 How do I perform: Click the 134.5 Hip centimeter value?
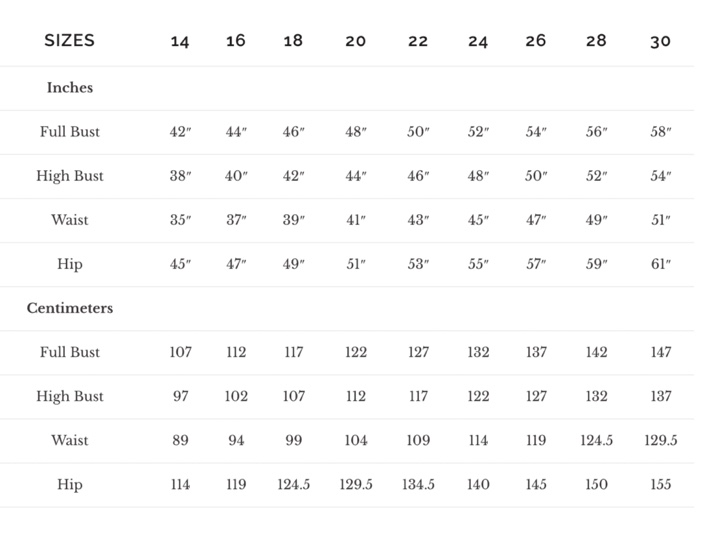click(x=418, y=484)
